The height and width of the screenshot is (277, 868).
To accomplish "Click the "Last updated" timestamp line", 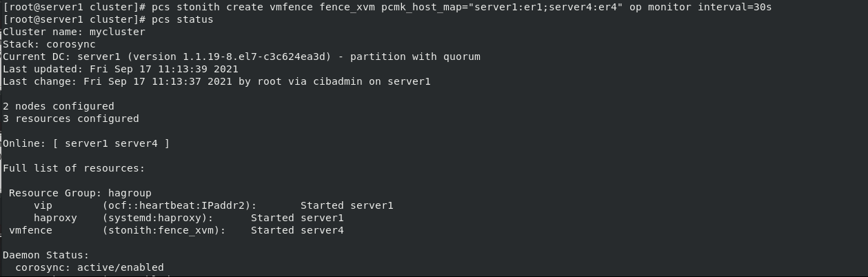I will 121,69.
